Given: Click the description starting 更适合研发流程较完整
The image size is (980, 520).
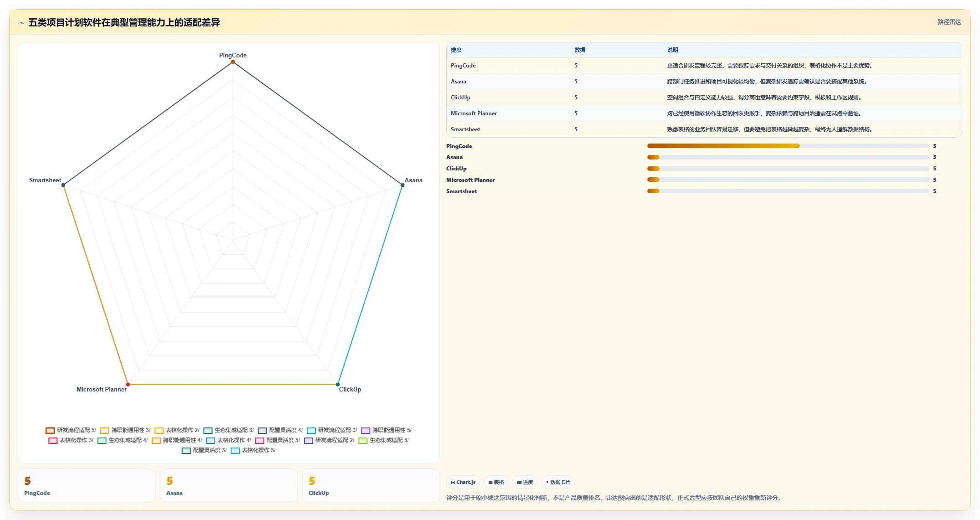Looking at the screenshot, I should [770, 66].
